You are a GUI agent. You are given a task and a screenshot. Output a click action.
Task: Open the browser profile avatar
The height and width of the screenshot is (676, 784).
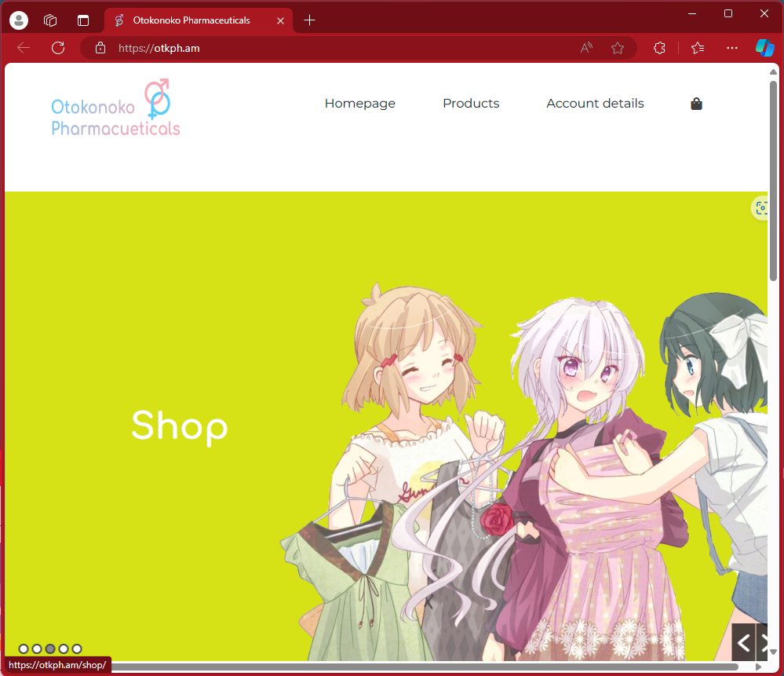[x=19, y=20]
